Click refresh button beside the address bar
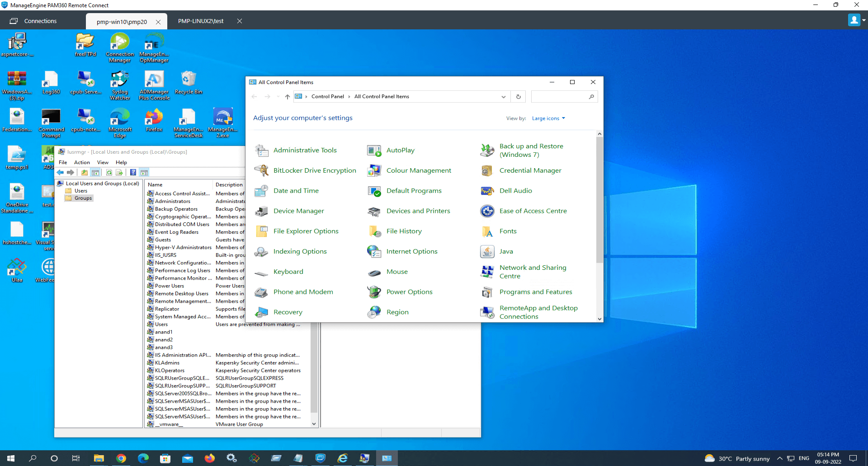 click(x=518, y=97)
